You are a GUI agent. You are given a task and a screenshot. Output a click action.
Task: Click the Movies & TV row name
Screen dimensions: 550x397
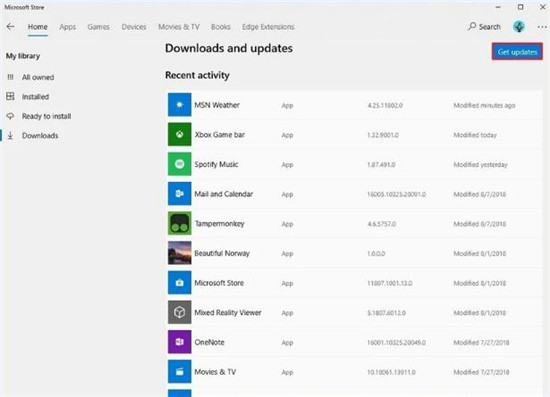click(215, 372)
